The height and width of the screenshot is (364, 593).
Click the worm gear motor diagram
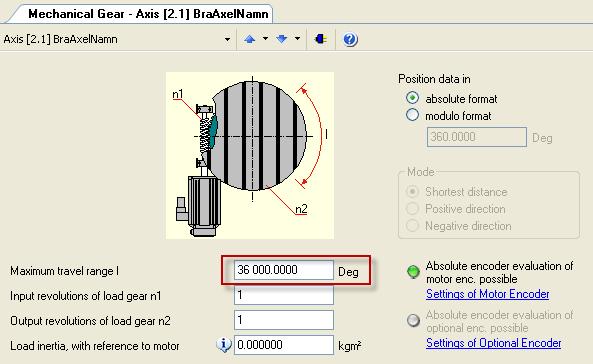tap(250, 155)
